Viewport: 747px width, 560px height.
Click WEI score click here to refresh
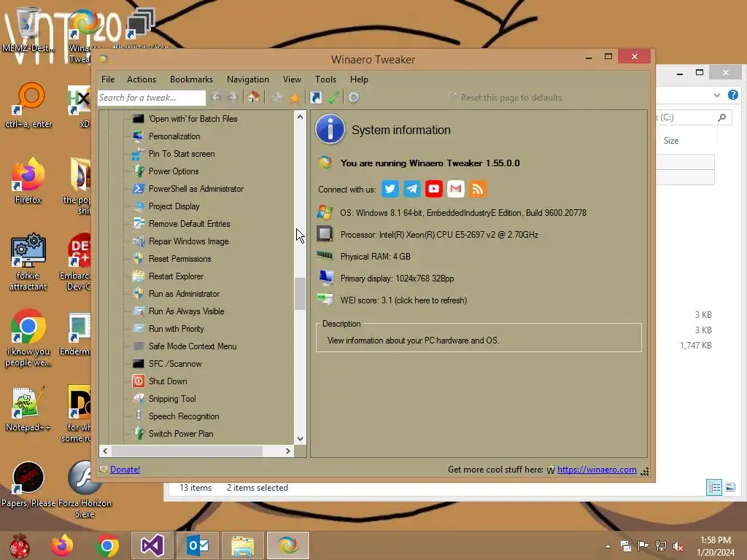[x=403, y=300]
